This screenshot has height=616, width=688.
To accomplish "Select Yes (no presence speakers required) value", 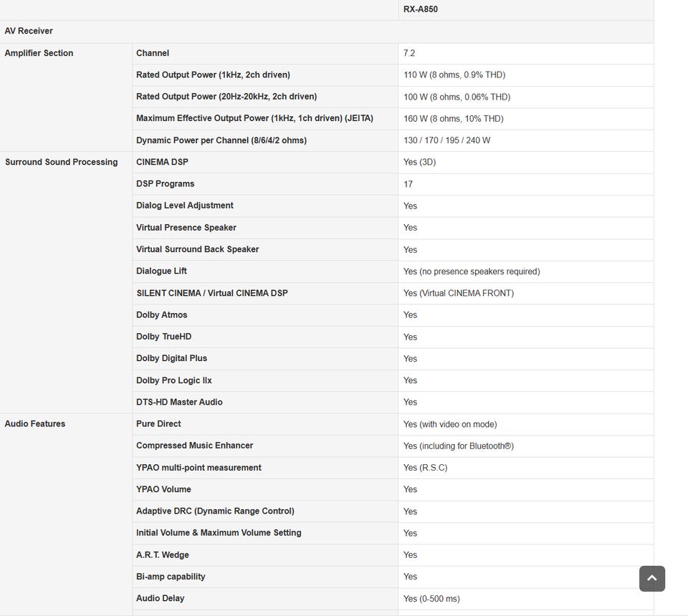I will tap(472, 271).
